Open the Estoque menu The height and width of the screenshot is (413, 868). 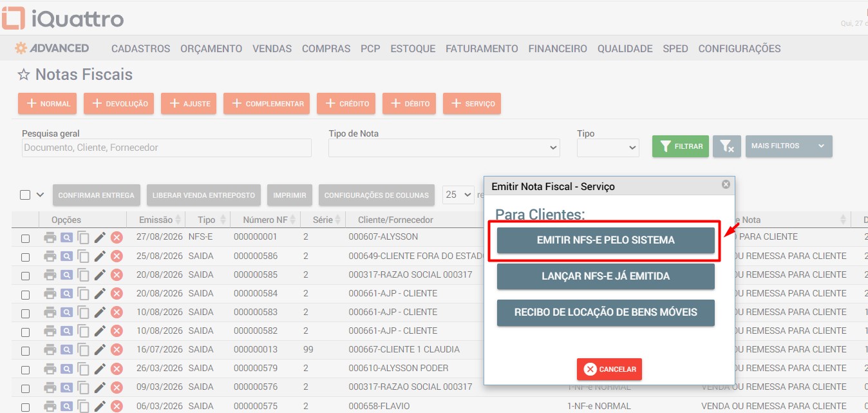(413, 48)
